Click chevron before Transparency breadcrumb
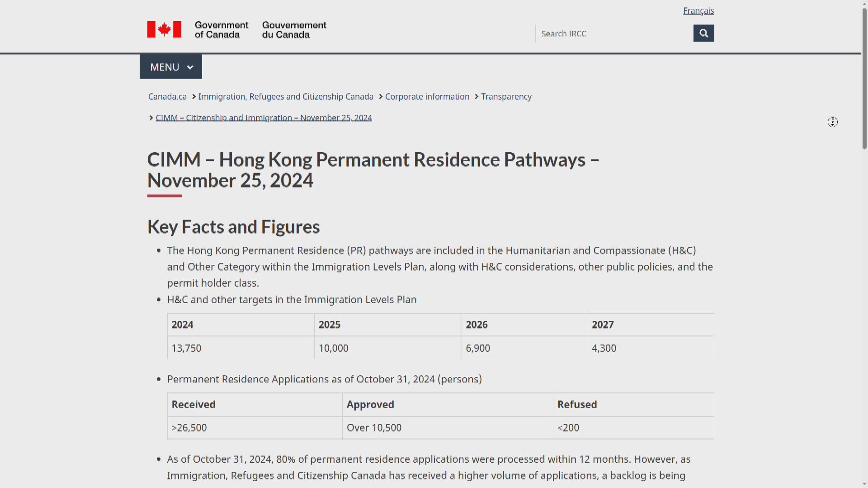Viewport: 868px width, 488px height. coord(476,97)
